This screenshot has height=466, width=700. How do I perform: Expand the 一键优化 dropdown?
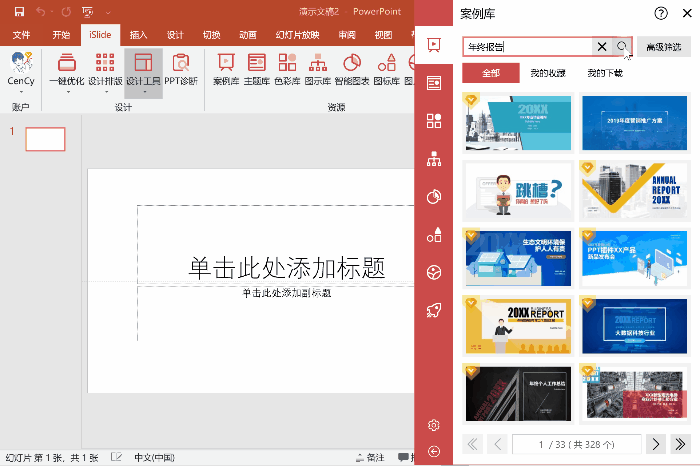coord(66,92)
